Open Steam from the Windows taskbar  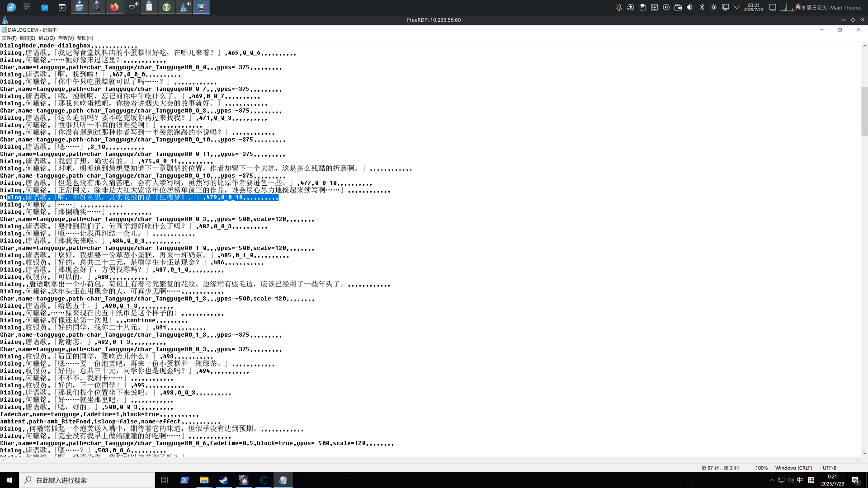(224, 480)
